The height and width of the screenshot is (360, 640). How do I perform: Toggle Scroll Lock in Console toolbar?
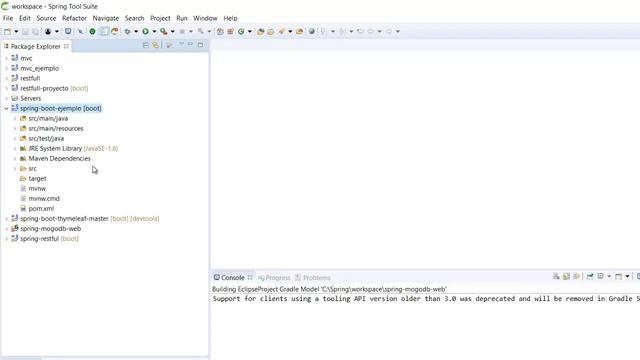point(566,276)
